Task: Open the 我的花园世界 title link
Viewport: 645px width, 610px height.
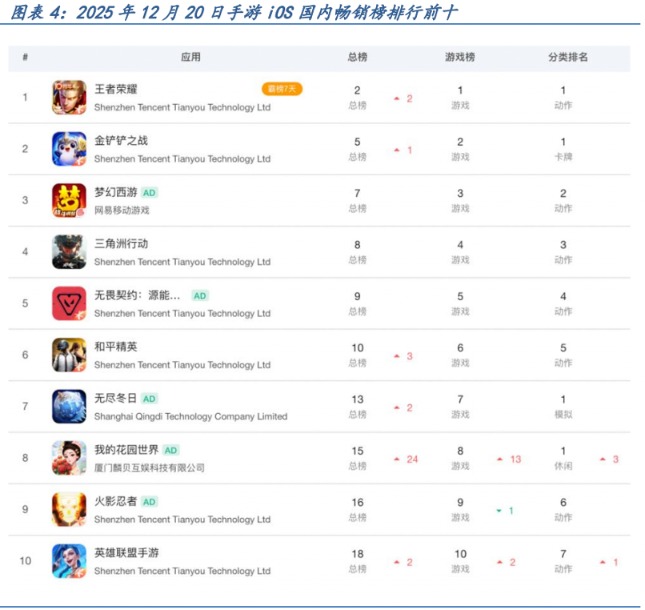Action: click(126, 450)
